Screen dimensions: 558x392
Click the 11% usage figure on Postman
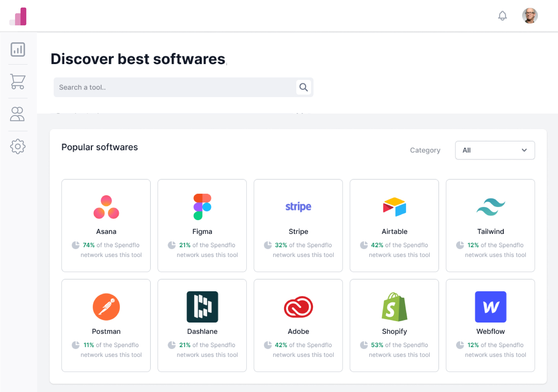(x=89, y=345)
